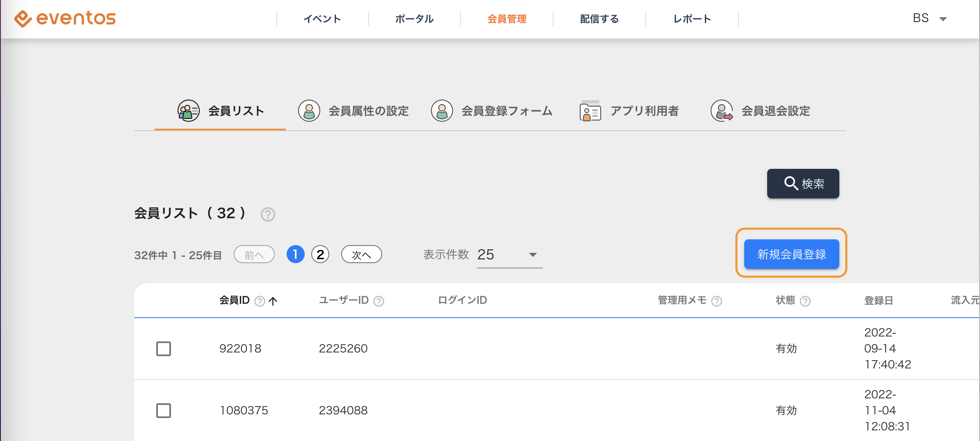Switch to アプリ利用者 tab
The width and height of the screenshot is (980, 441).
tap(629, 111)
